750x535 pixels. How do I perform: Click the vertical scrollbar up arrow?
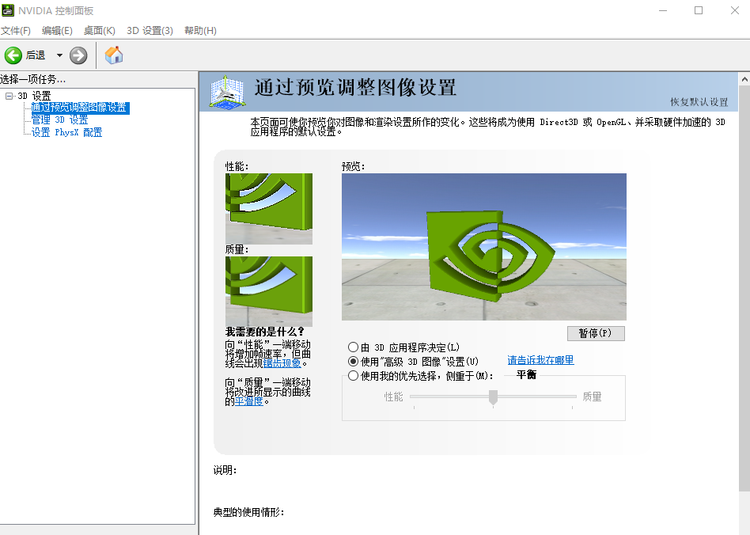click(745, 79)
